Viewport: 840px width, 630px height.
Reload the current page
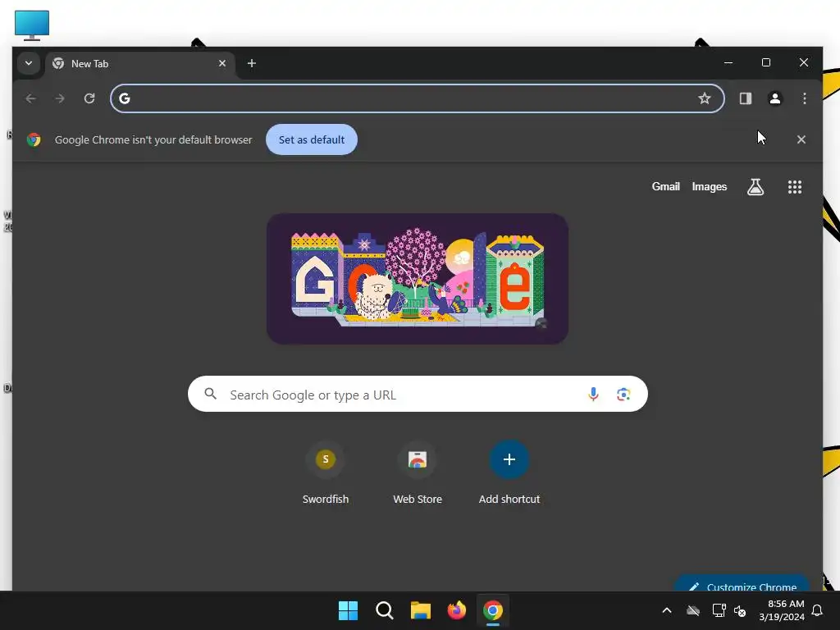[89, 98]
